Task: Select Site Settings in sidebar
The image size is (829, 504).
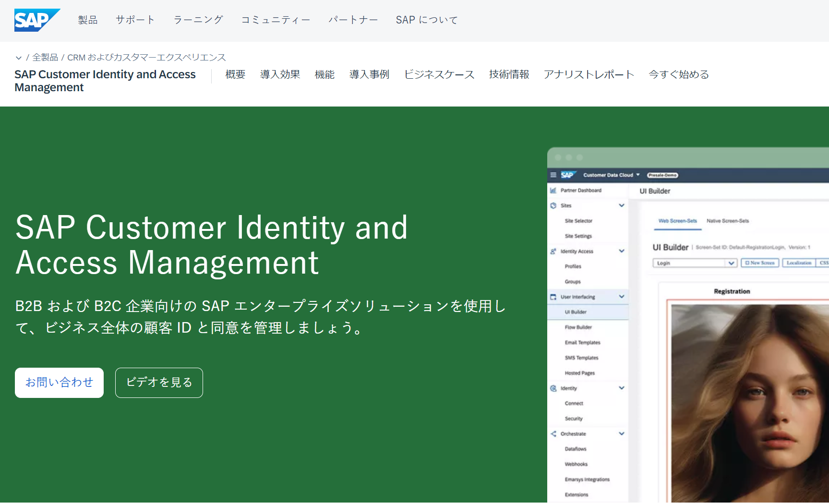Action: pos(578,236)
